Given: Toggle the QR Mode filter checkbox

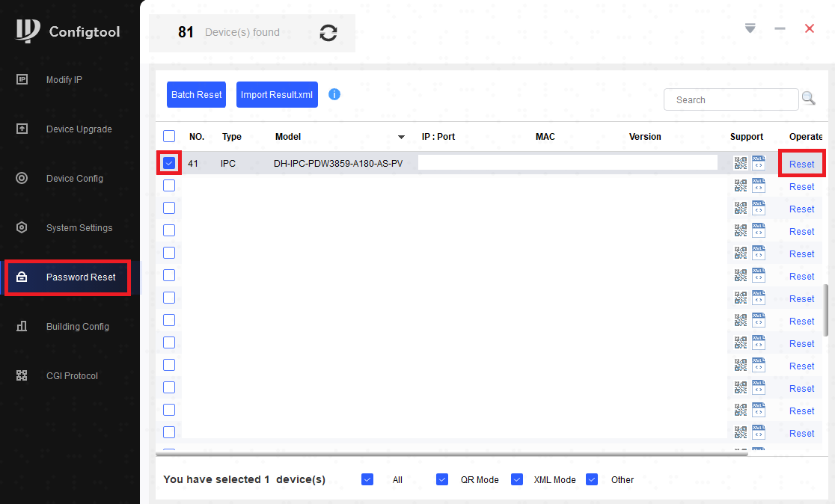Looking at the screenshot, I should click(x=442, y=479).
